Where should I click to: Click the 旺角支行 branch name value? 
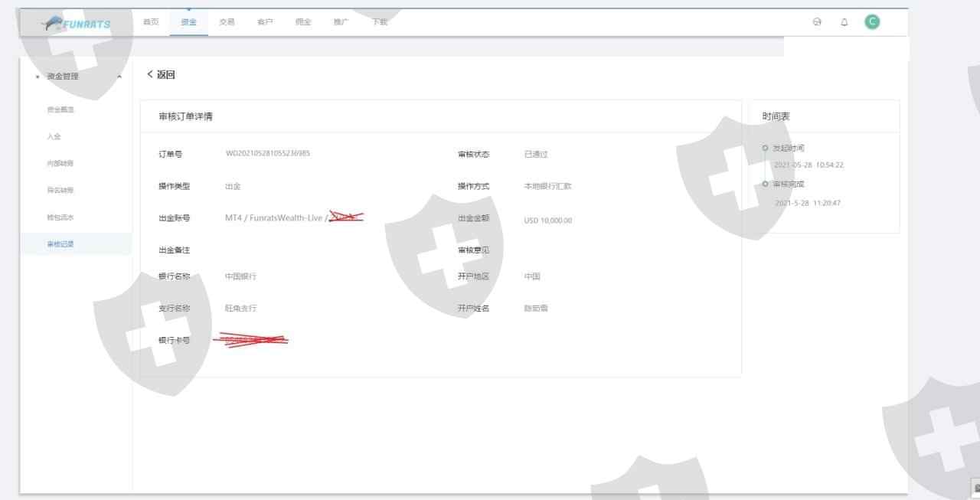(240, 308)
